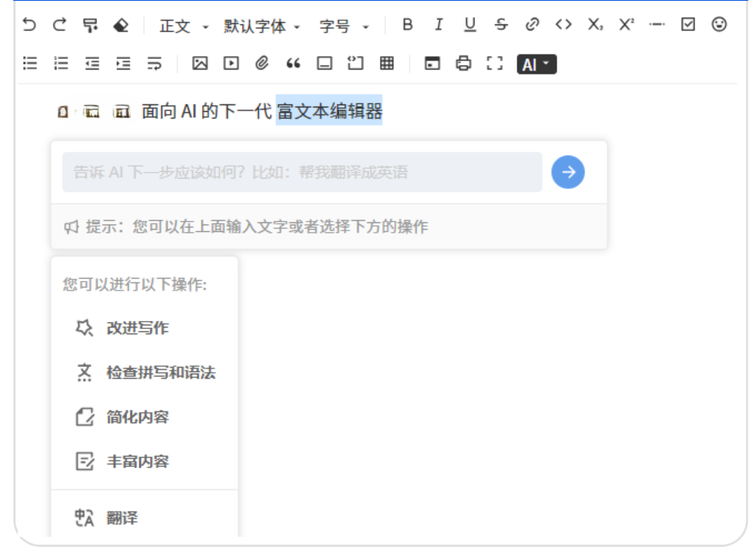The width and height of the screenshot is (756, 558).
Task: Toggle italic formatting
Action: click(438, 24)
